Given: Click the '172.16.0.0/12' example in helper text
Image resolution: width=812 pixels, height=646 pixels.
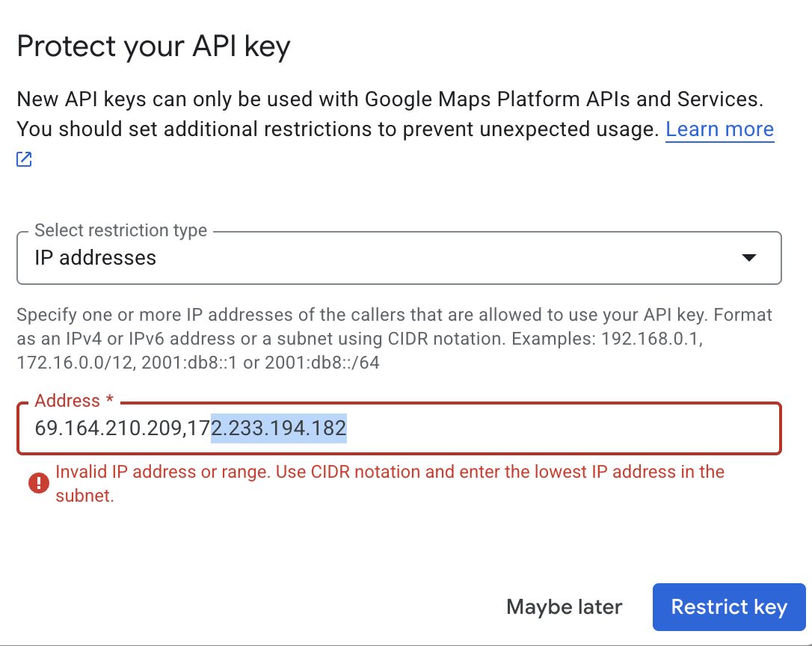Looking at the screenshot, I should pyautogui.click(x=76, y=362).
